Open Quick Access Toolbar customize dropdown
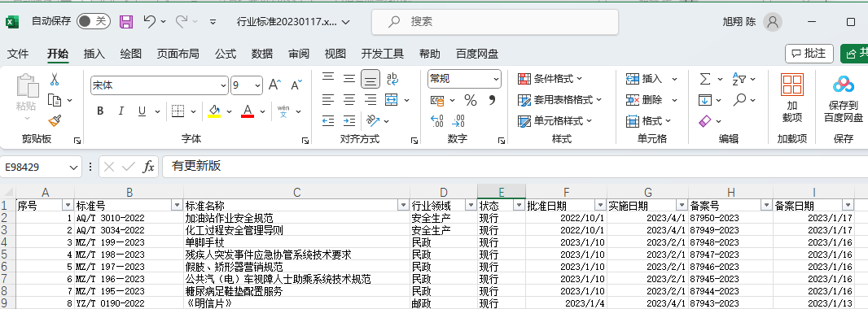Viewport: 868px width, 309px height. click(213, 22)
